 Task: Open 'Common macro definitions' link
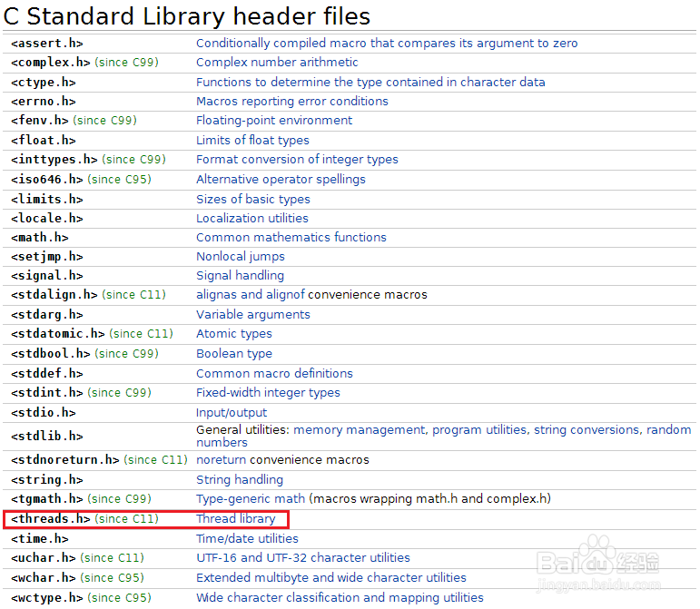tap(274, 374)
